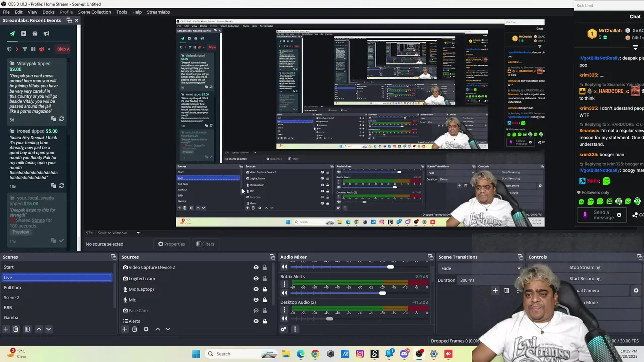The image size is (644, 362).
Task: Select the Gamba scene
Action: click(x=56, y=318)
